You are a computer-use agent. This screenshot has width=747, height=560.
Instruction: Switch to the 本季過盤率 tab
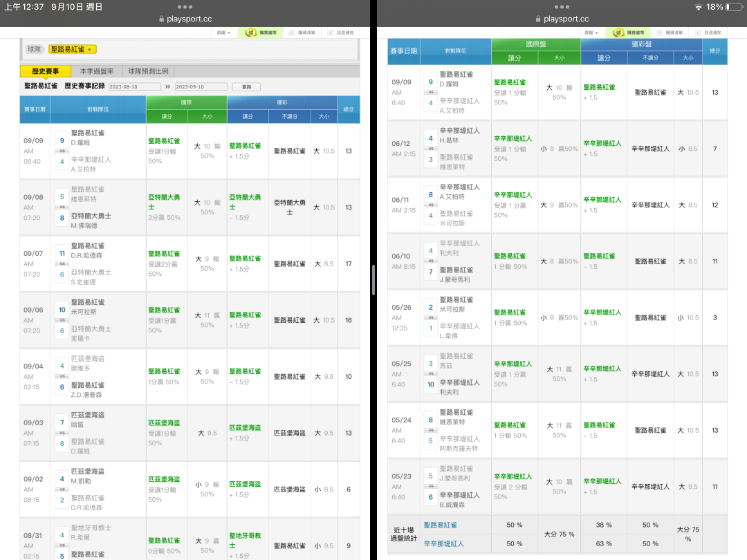click(97, 71)
